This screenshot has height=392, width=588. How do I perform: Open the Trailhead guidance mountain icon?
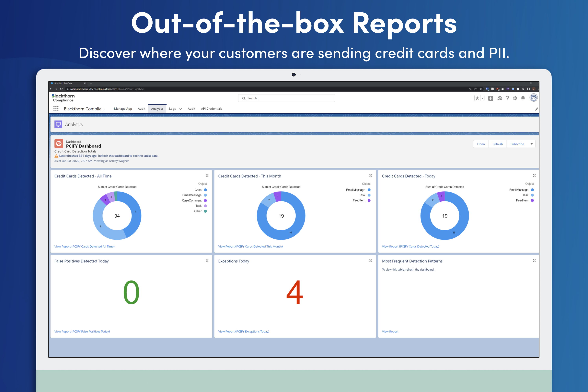coord(500,98)
